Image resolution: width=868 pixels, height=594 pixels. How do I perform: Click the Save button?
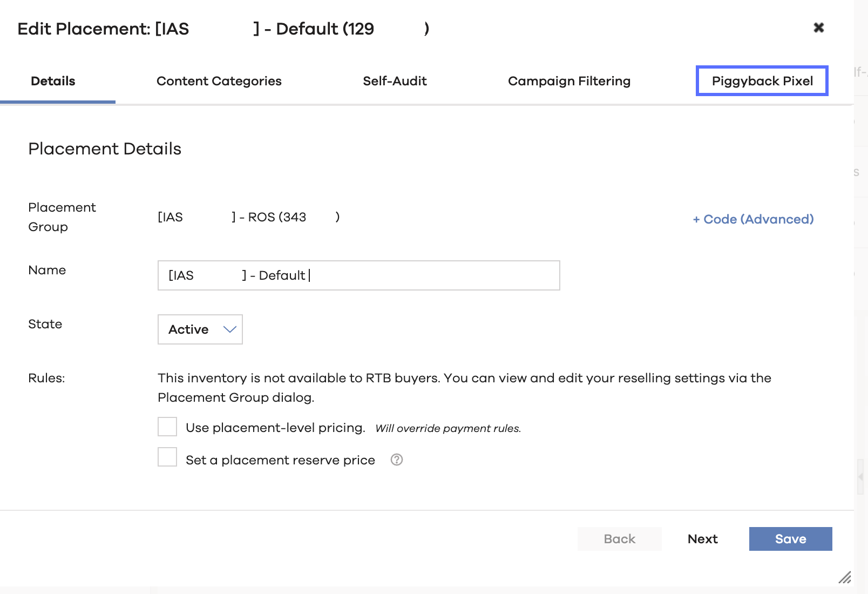(791, 539)
